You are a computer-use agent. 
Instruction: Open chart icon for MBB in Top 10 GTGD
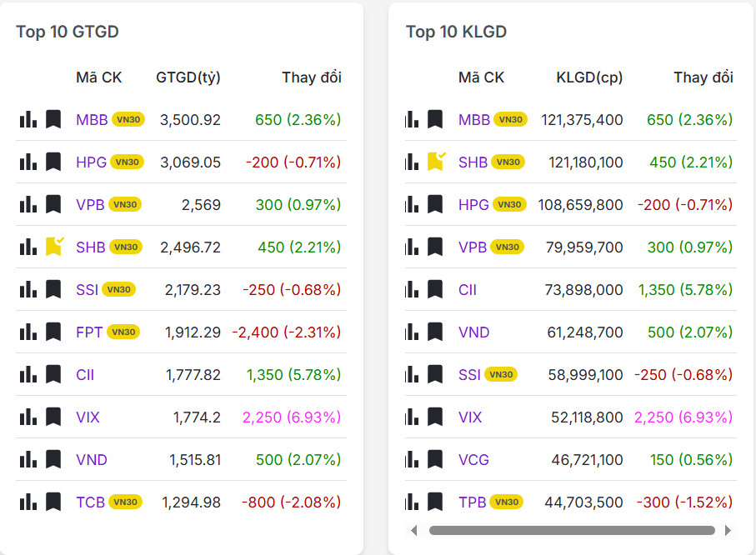click(x=28, y=119)
